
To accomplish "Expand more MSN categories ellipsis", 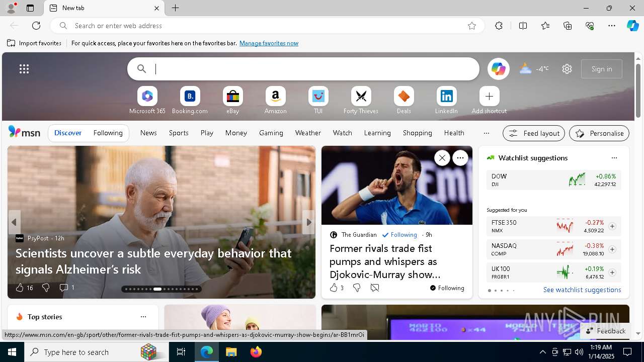I will [486, 133].
